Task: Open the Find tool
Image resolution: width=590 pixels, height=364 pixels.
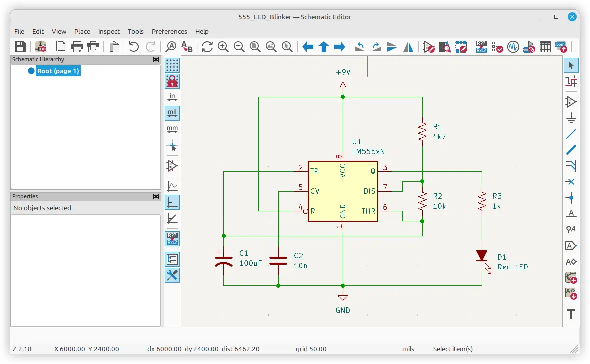Action: pyautogui.click(x=171, y=47)
